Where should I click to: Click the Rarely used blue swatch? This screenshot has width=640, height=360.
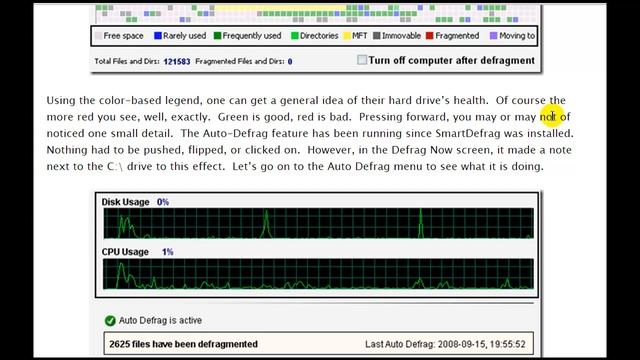(158, 36)
